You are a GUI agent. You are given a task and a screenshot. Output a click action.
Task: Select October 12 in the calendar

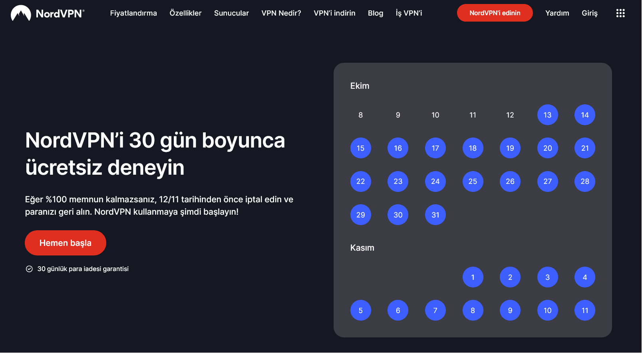[x=510, y=115]
